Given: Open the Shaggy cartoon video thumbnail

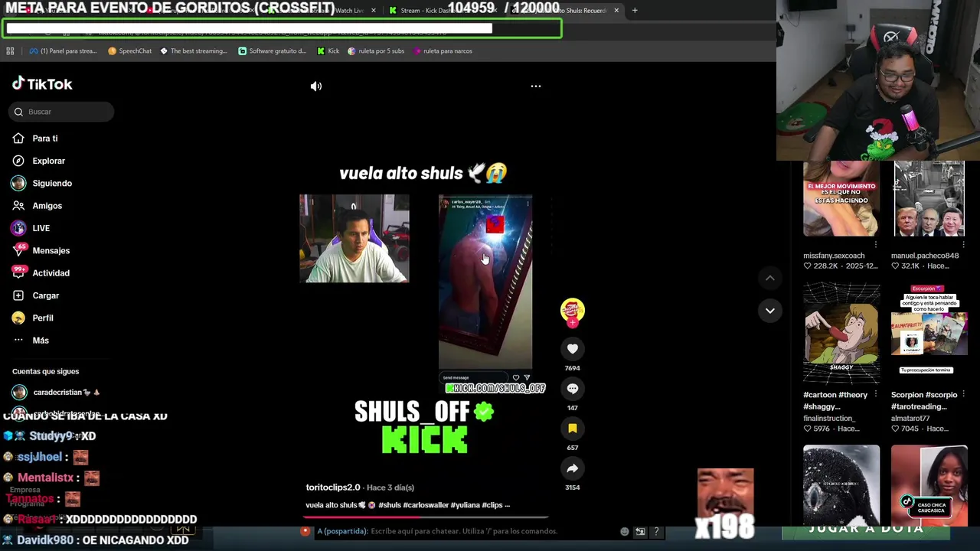Looking at the screenshot, I should pyautogui.click(x=841, y=331).
